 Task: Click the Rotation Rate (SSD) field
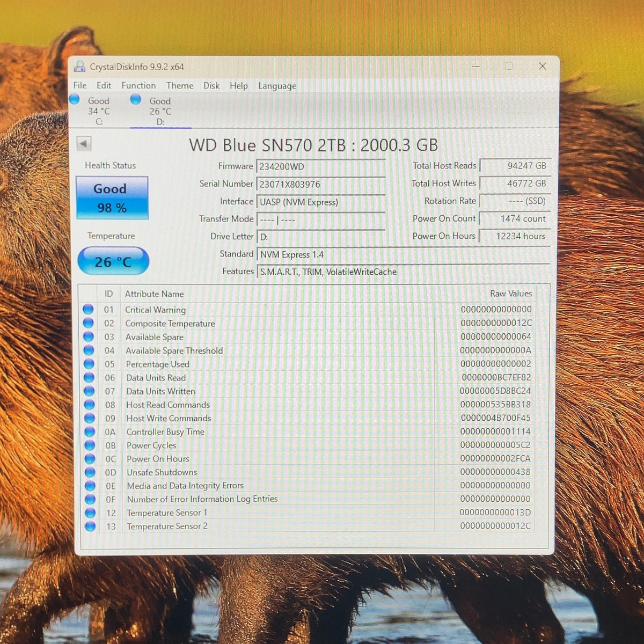click(515, 201)
